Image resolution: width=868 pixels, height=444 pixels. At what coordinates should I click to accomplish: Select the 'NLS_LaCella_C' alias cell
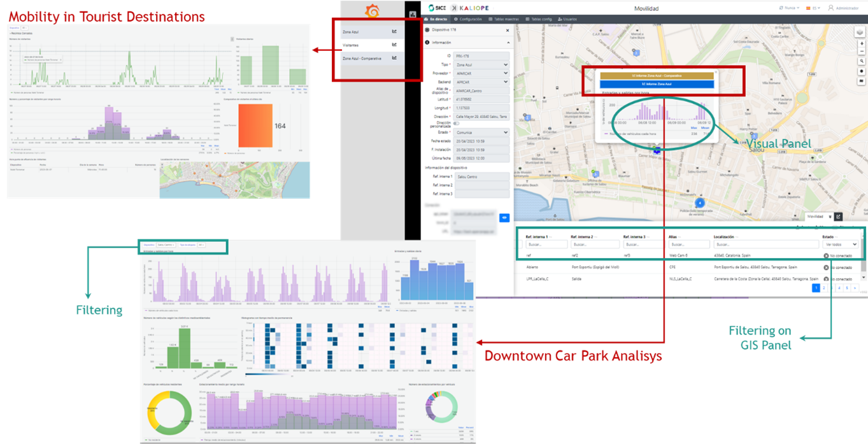pyautogui.click(x=681, y=279)
